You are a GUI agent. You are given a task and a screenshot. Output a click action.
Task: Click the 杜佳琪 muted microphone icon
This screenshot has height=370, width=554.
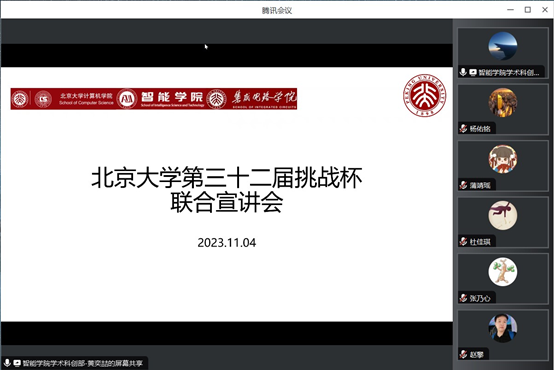463,242
